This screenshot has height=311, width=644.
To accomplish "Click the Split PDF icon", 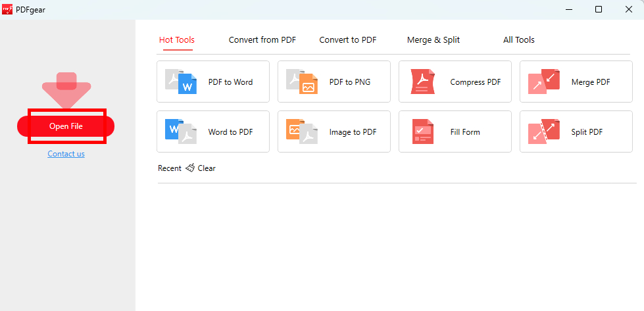I will click(544, 132).
